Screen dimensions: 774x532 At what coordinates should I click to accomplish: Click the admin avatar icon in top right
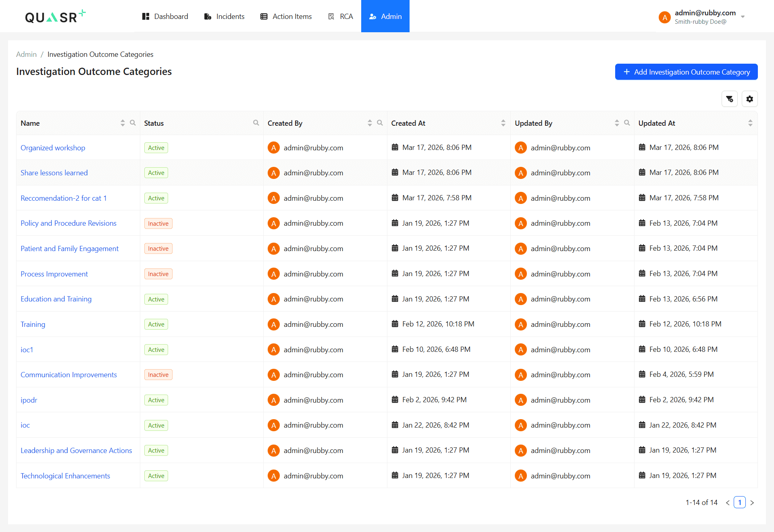click(664, 17)
